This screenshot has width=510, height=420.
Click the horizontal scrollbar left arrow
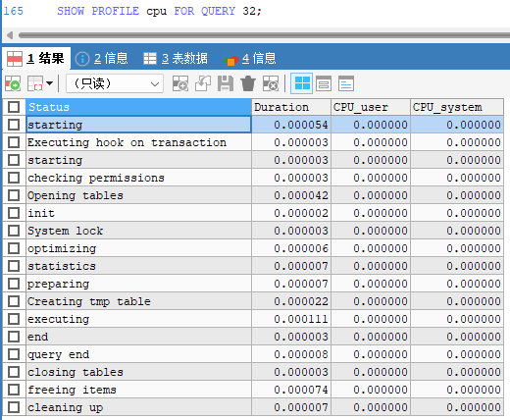[10, 35]
